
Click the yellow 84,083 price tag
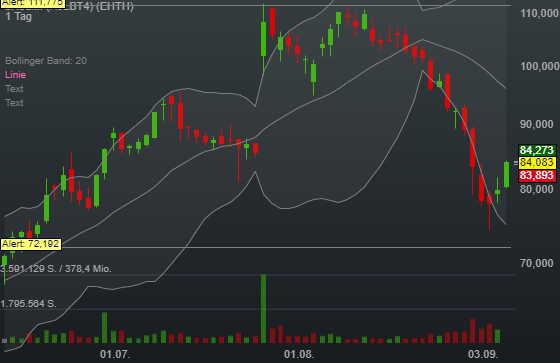click(x=537, y=163)
